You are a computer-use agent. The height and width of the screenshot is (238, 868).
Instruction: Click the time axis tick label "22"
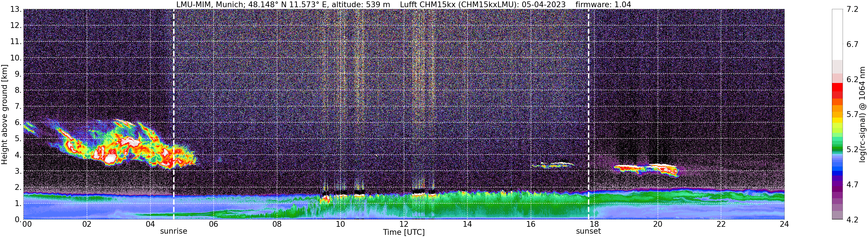tap(721, 224)
